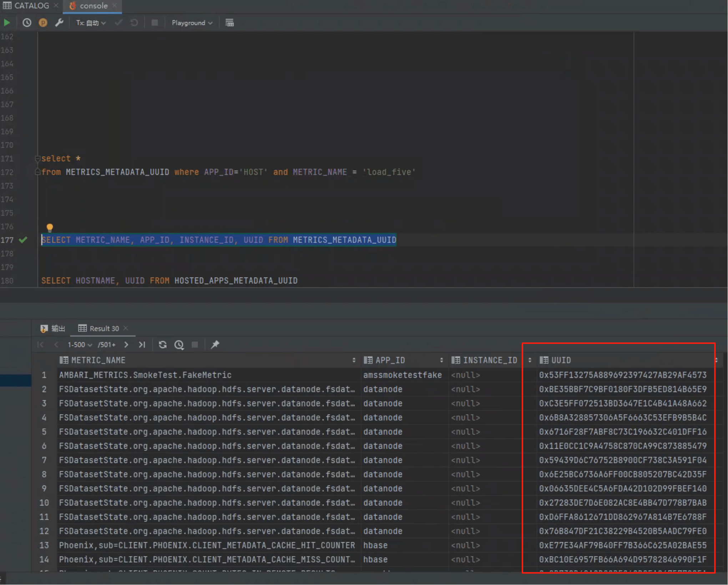Click the /501+ total row count

click(x=107, y=345)
